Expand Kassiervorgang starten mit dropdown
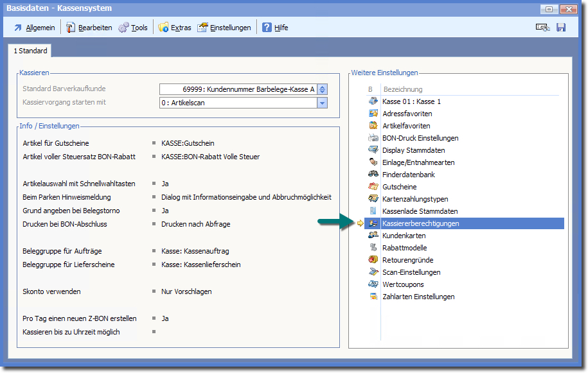 tap(323, 103)
